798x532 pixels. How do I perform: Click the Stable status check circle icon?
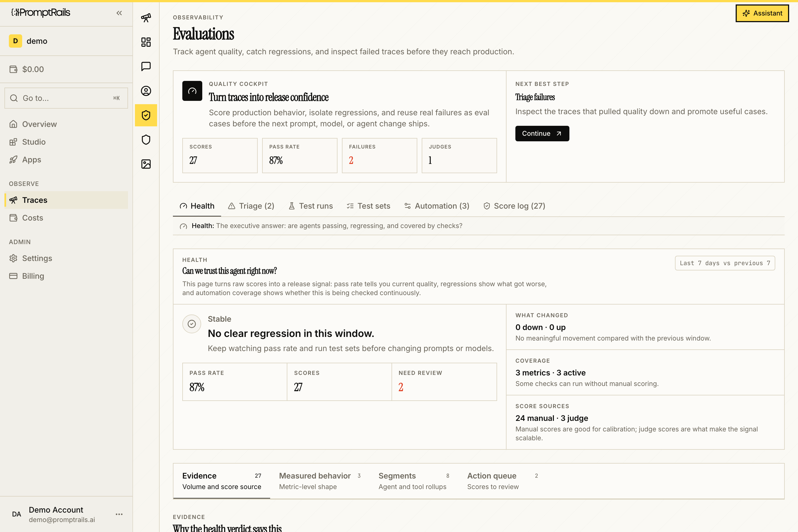192,324
